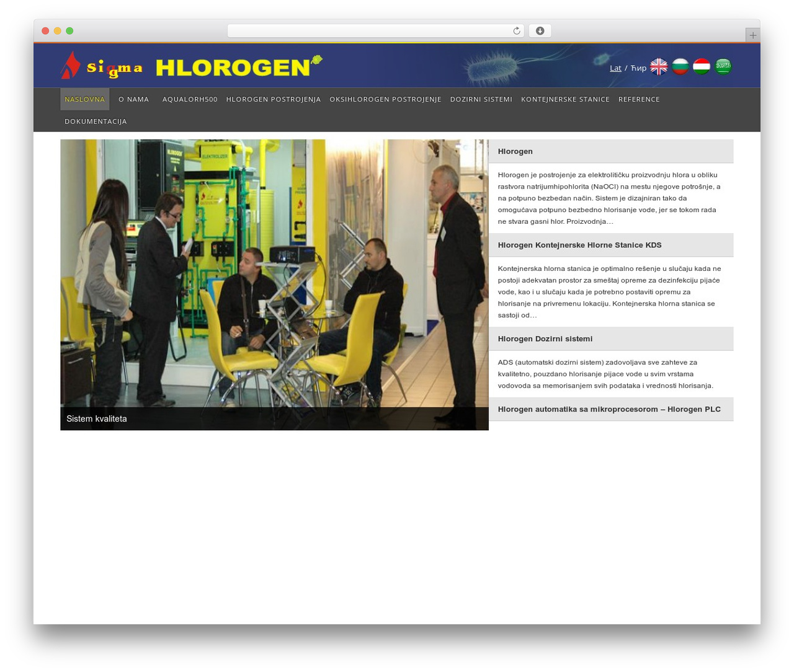Open the AQUALORH500 menu item

click(190, 99)
